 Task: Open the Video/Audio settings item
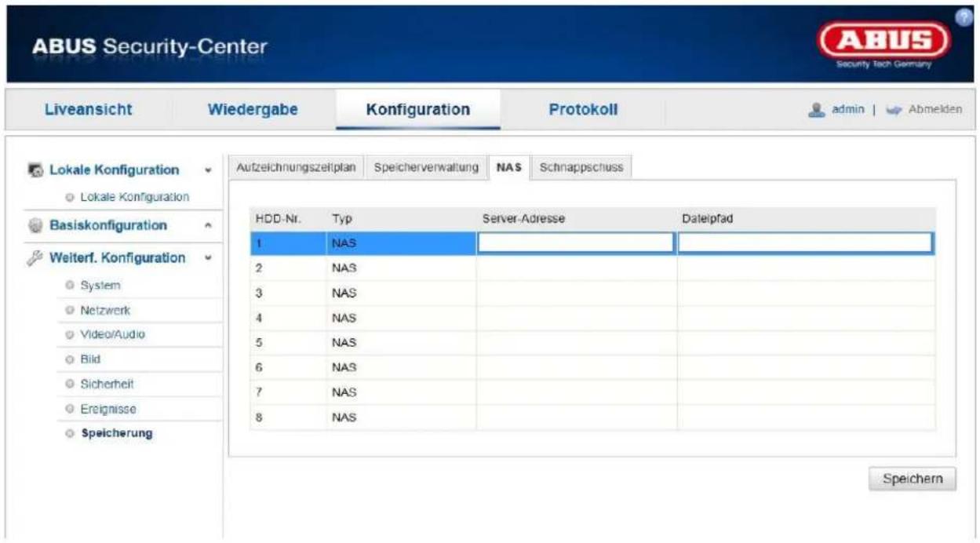(x=112, y=334)
